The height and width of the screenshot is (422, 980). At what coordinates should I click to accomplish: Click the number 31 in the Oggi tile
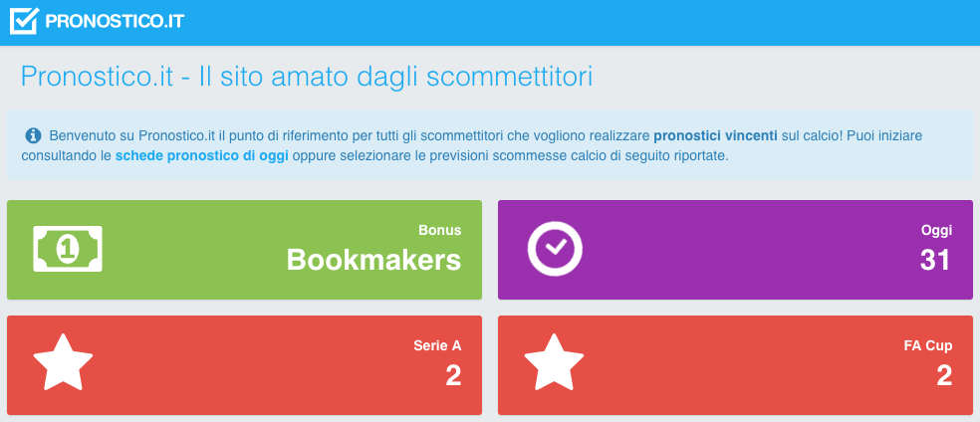point(935,261)
